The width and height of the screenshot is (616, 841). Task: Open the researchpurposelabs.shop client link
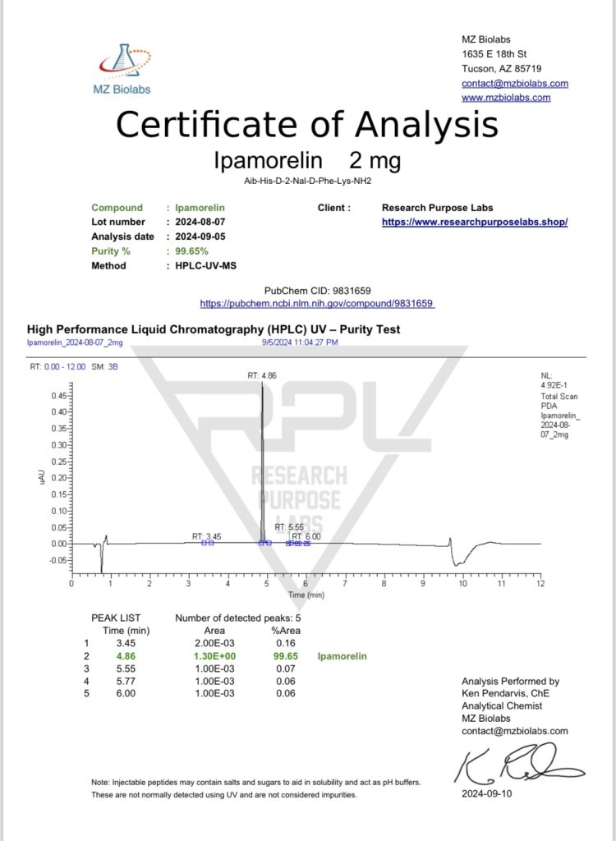tap(475, 222)
